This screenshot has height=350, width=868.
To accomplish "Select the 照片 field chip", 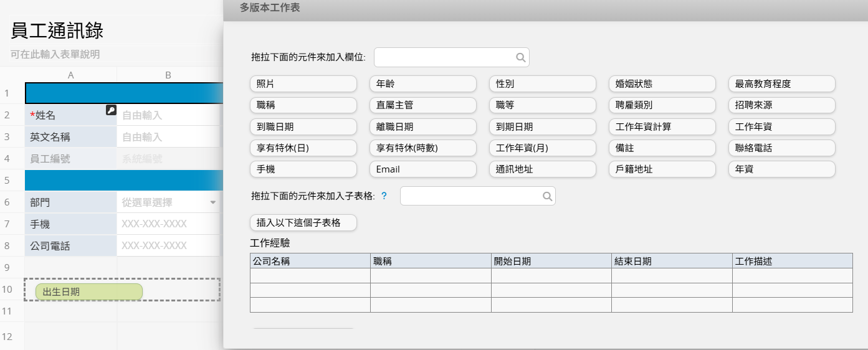I will (x=303, y=83).
